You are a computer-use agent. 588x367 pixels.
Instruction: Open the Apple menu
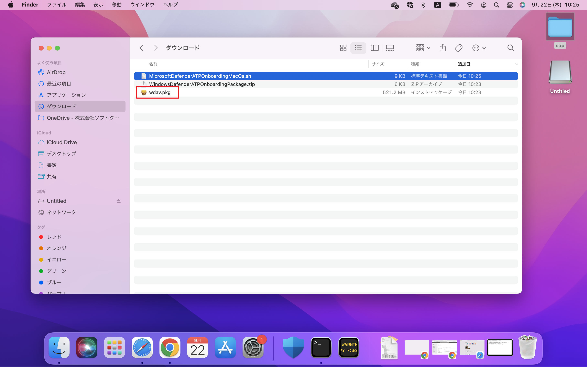[11, 5]
